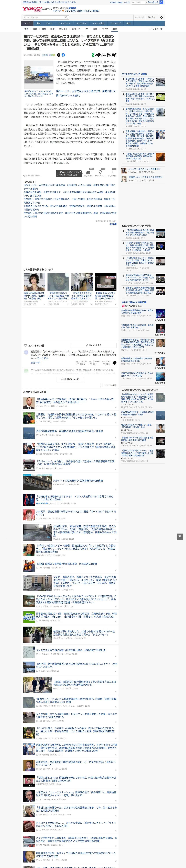Select the 国内 category
This screenshot has height=868, width=186.
tap(35, 29)
